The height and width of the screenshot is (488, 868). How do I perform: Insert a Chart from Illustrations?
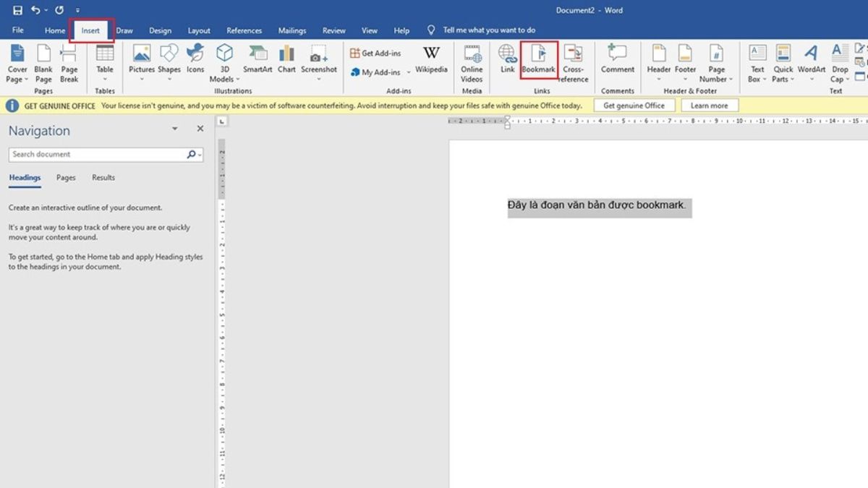286,59
